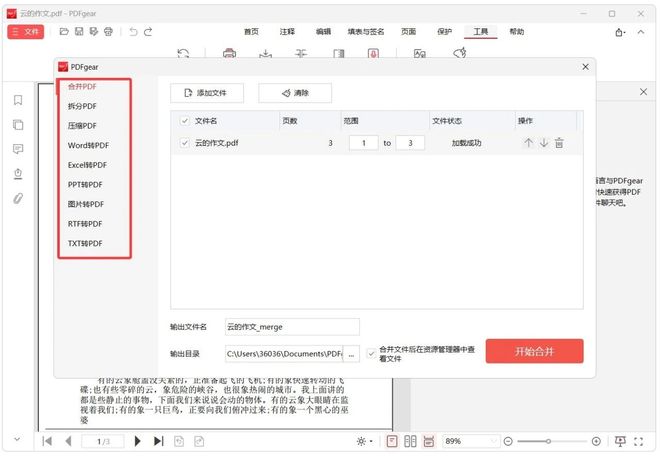This screenshot has height=456, width=660.
Task: Click the 清除 button
Action: click(x=295, y=93)
